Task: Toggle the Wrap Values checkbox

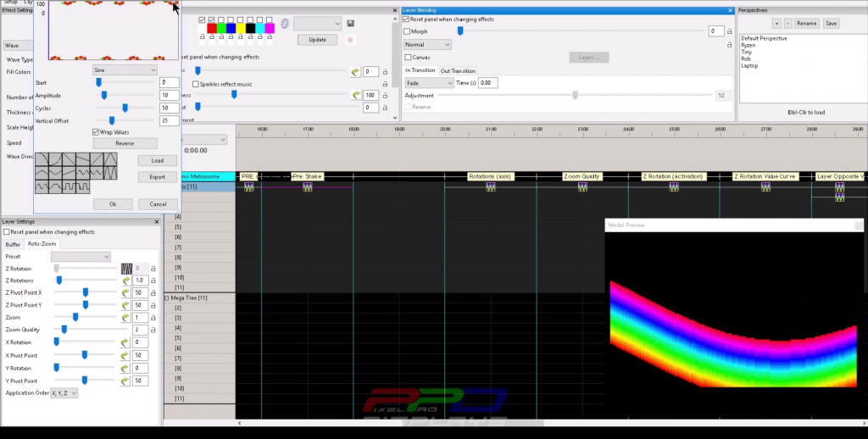Action: click(96, 132)
